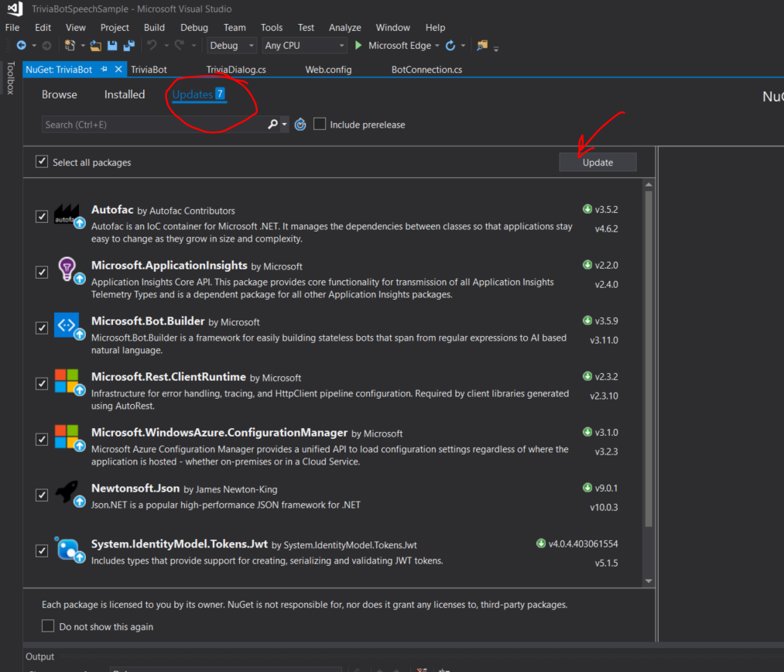
Task: Click the Navigate Backward toolbar arrow
Action: (22, 46)
